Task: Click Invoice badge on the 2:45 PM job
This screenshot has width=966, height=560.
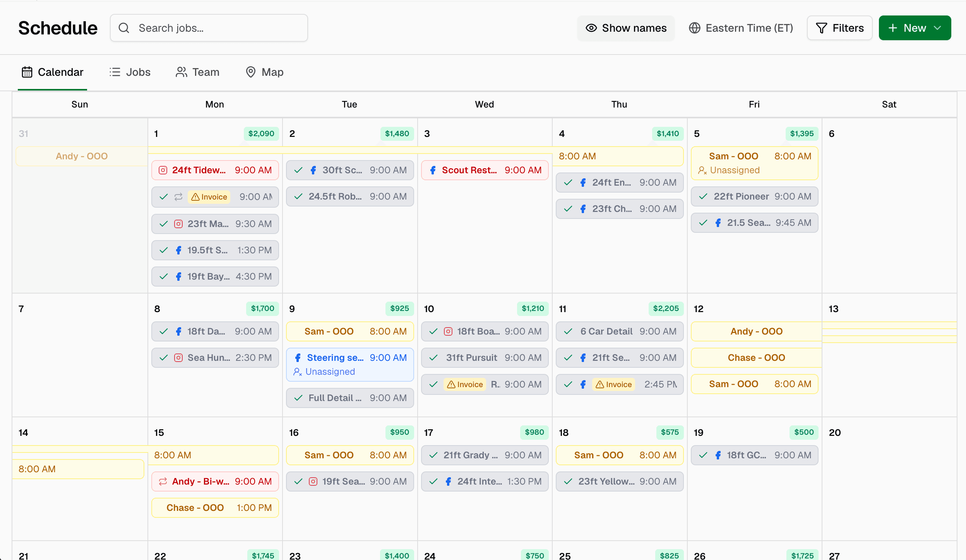Action: click(613, 384)
